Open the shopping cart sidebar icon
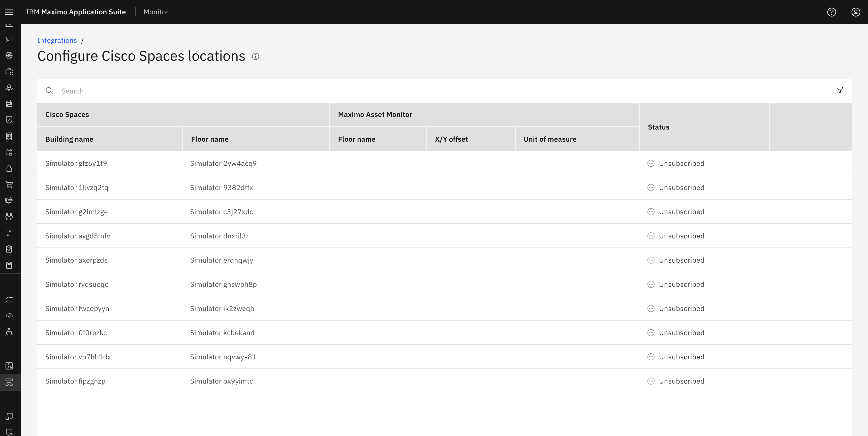Viewport: 868px width, 436px height. (9, 184)
